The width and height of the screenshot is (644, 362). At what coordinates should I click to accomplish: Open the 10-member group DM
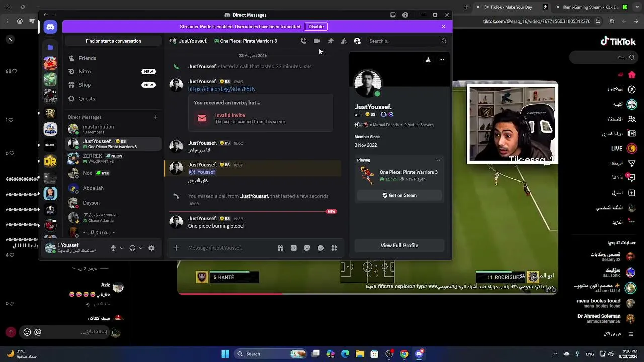click(x=114, y=129)
